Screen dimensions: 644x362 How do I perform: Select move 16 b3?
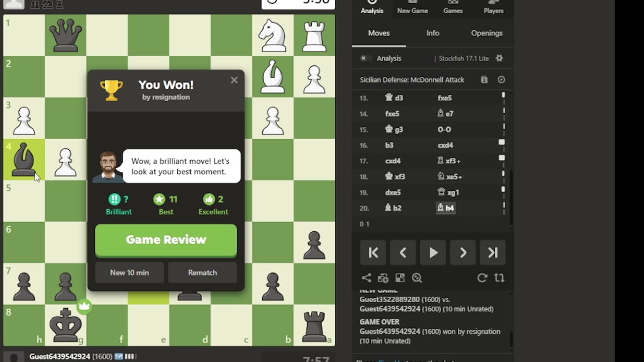click(389, 145)
